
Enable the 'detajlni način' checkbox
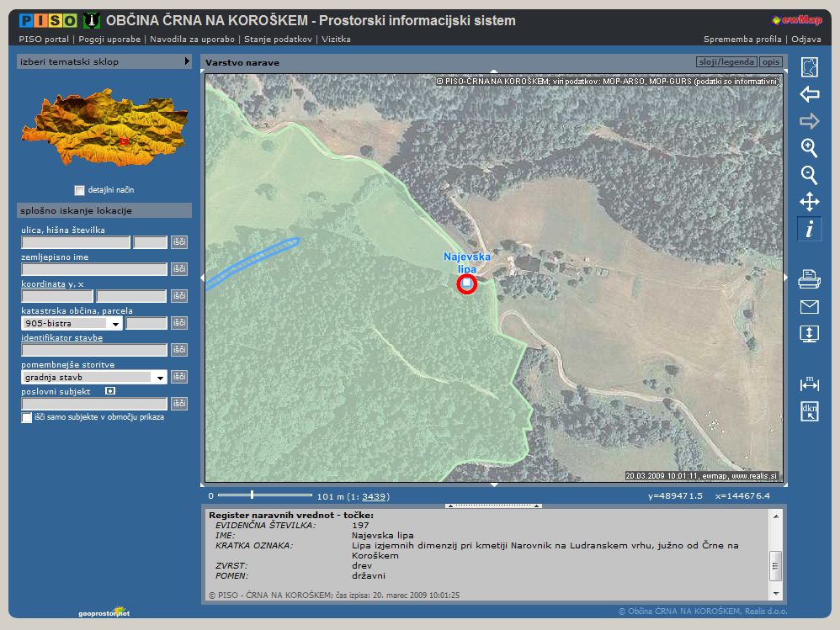[79, 190]
